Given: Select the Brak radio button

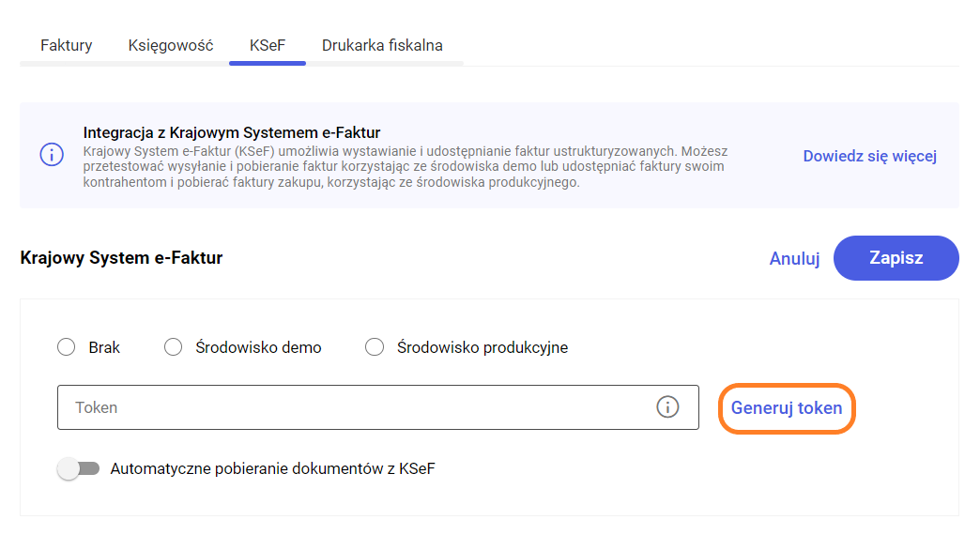Looking at the screenshot, I should coord(67,347).
